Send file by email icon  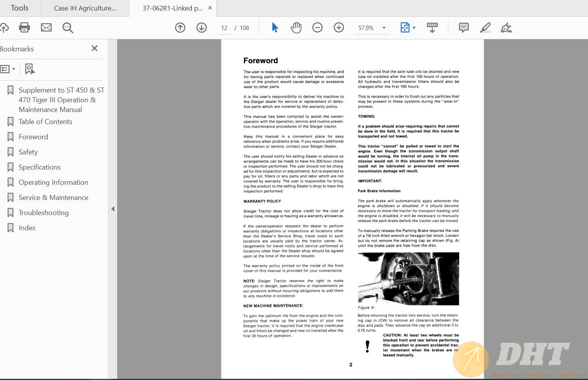[46, 28]
